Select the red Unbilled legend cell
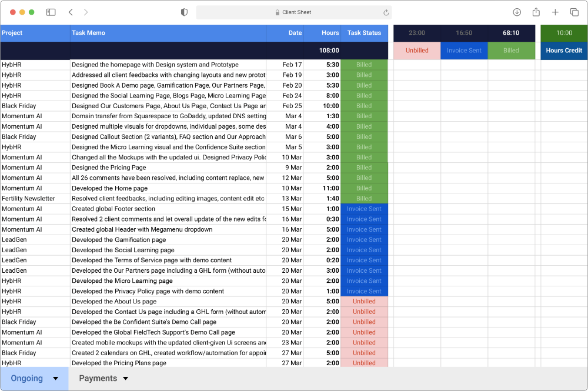The width and height of the screenshot is (588, 391). 417,51
